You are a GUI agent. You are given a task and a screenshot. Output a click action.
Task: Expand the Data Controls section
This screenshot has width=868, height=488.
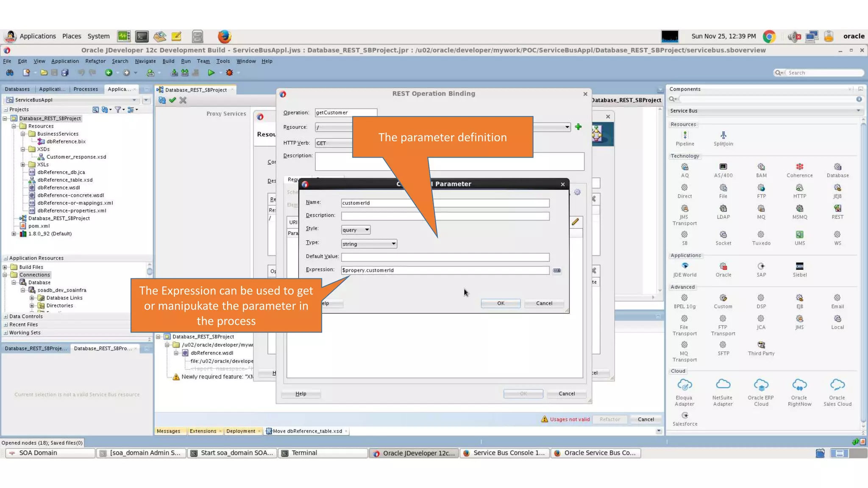point(6,316)
